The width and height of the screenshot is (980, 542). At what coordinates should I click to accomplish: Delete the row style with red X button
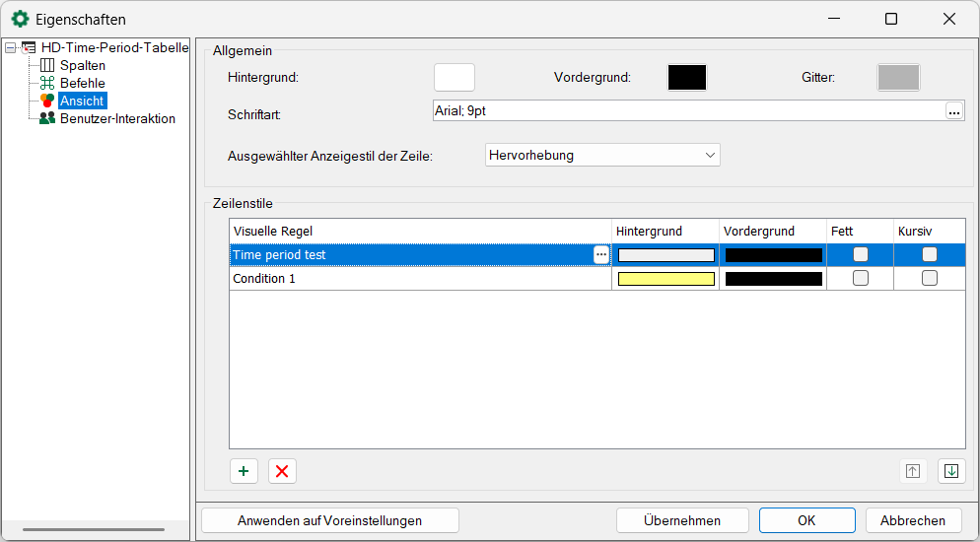click(x=282, y=471)
